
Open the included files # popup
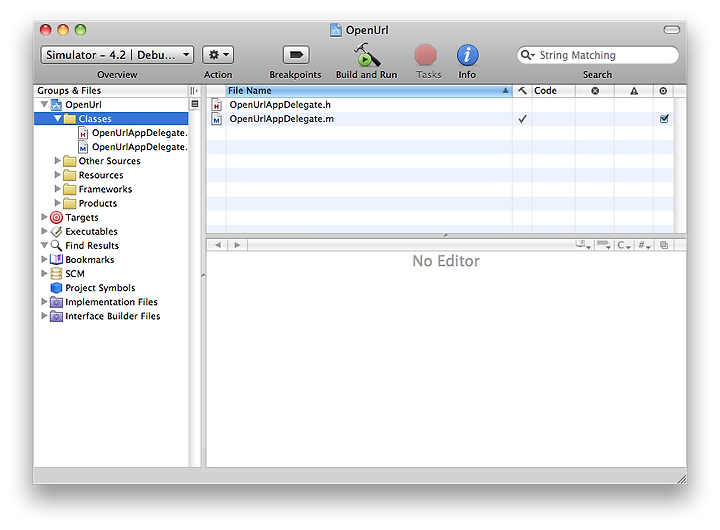click(644, 245)
